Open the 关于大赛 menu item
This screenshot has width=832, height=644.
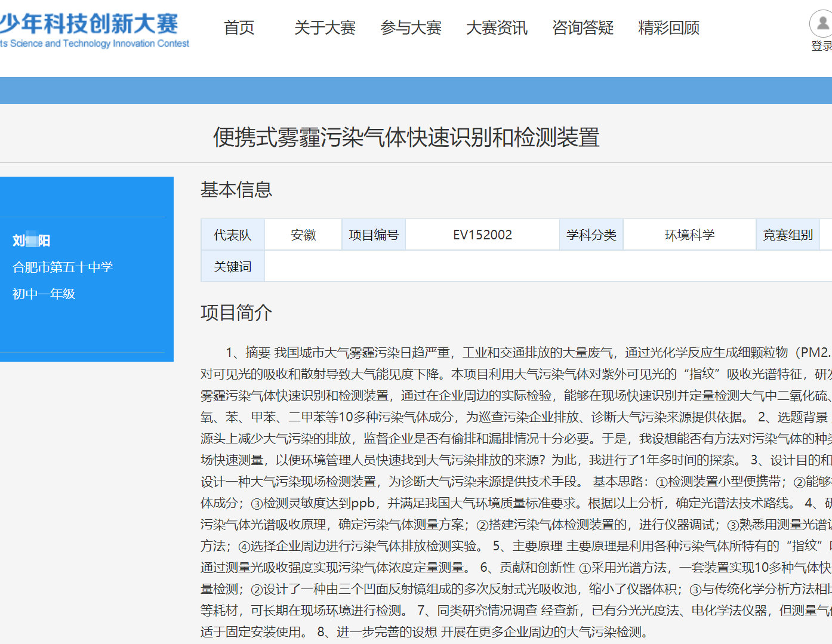[325, 27]
